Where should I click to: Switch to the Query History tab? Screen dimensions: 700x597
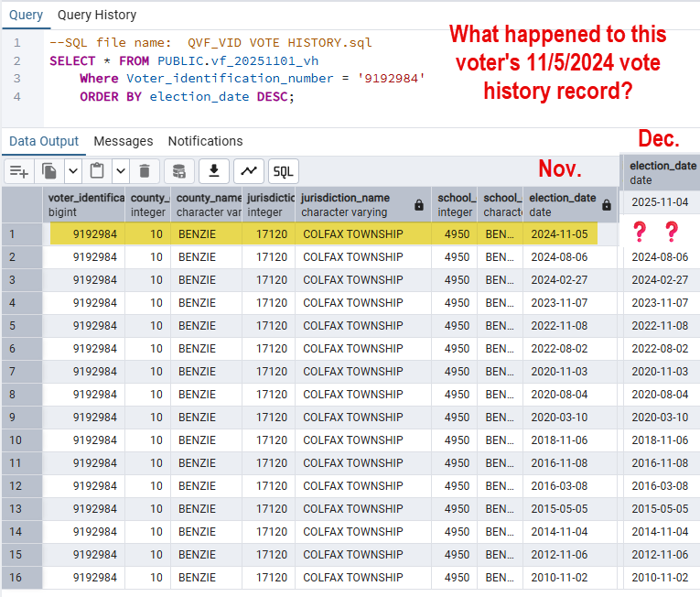click(97, 15)
